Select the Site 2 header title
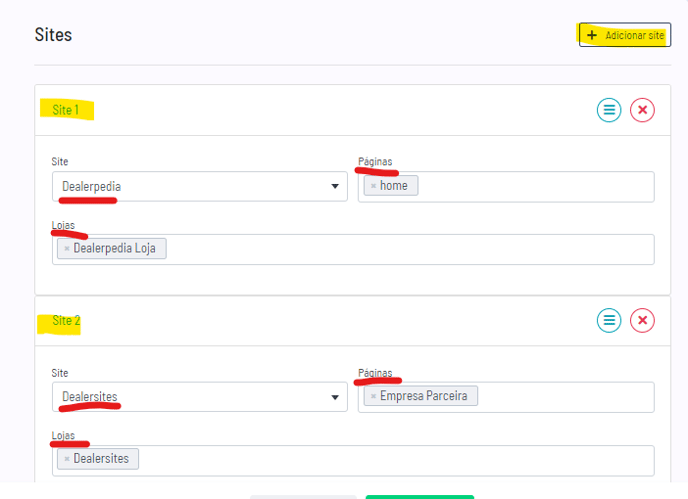The height and width of the screenshot is (499, 688). coord(66,320)
